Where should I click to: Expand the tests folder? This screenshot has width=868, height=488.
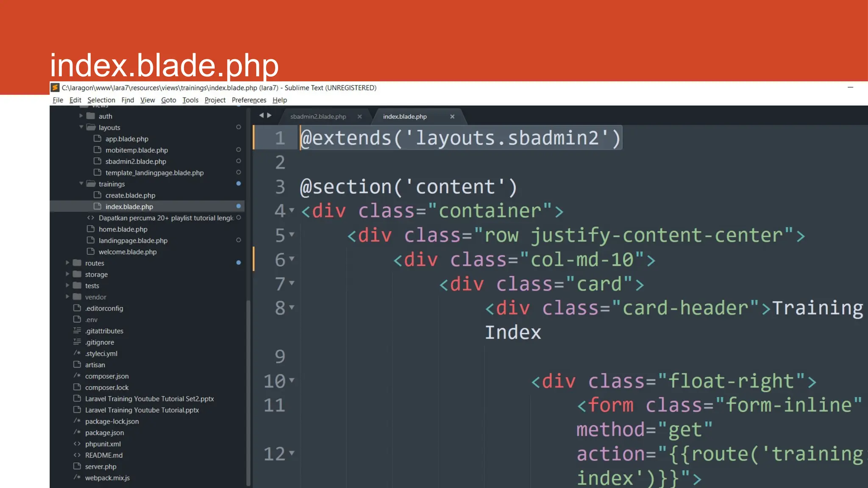click(67, 286)
